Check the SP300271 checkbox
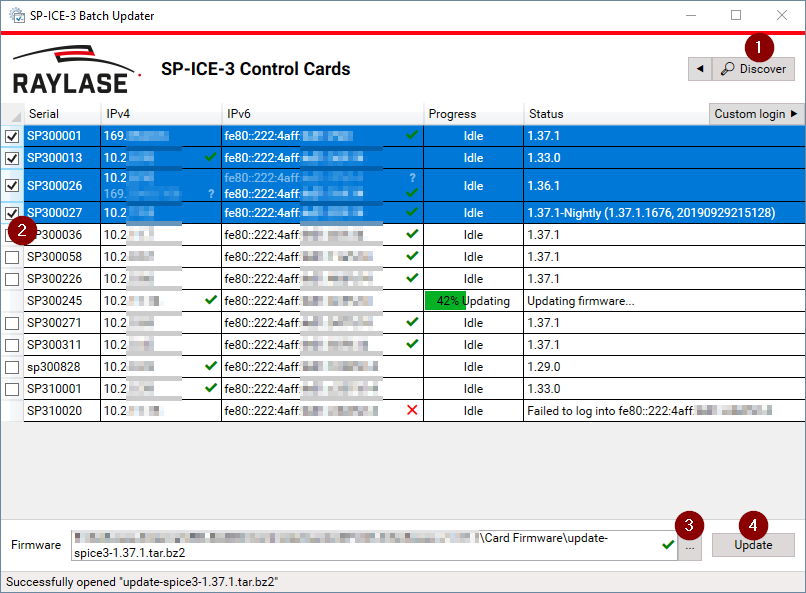 tap(12, 323)
